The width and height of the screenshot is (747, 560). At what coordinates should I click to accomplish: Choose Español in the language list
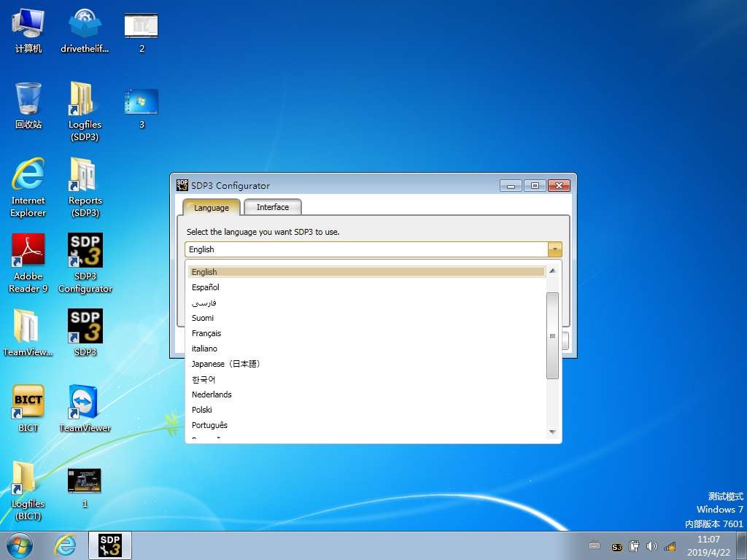(x=366, y=287)
